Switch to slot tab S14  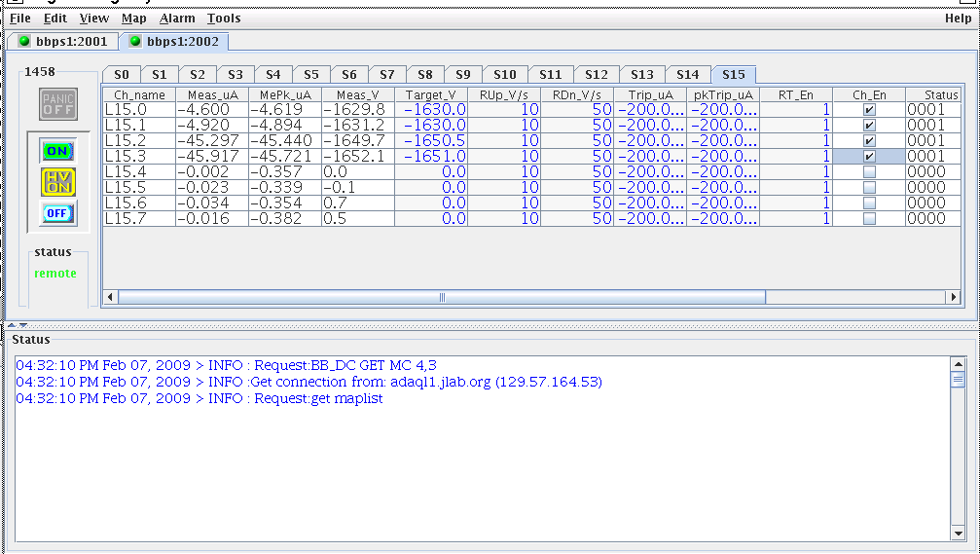coord(687,74)
